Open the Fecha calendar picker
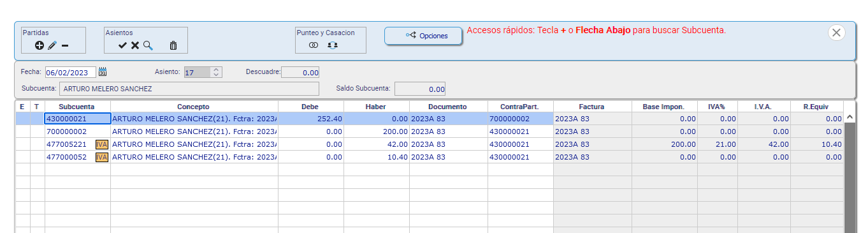This screenshot has height=233, width=868. (x=103, y=71)
